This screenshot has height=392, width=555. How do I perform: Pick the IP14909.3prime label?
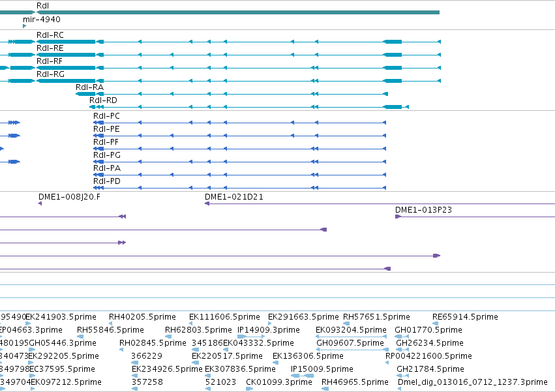[269, 329]
